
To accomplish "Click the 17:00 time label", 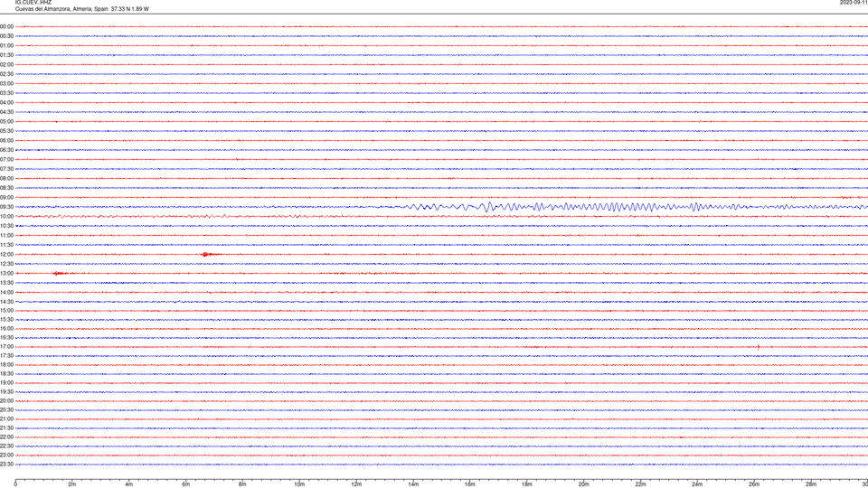I will point(6,347).
